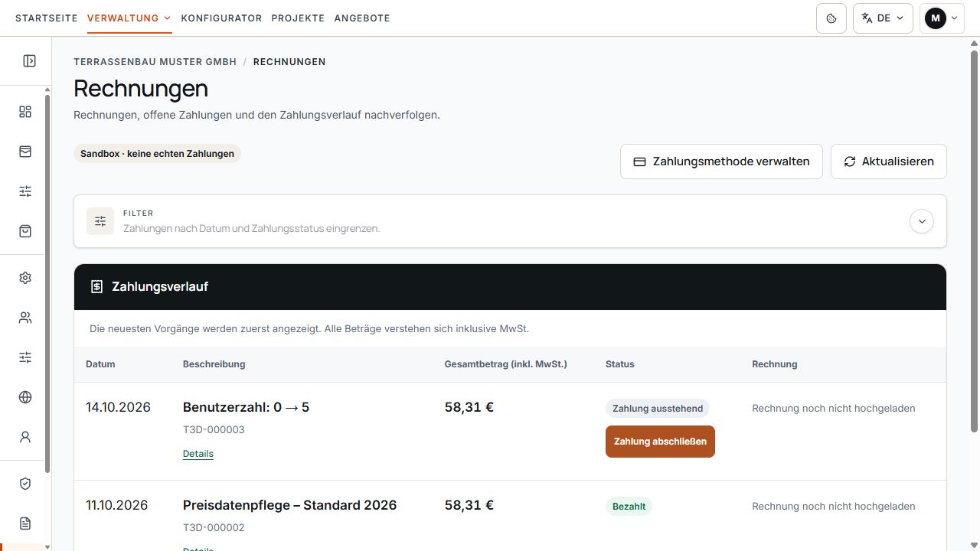The width and height of the screenshot is (980, 551).
Task: Click the Terrassenbau Muster GmbH breadcrumb
Action: [155, 62]
